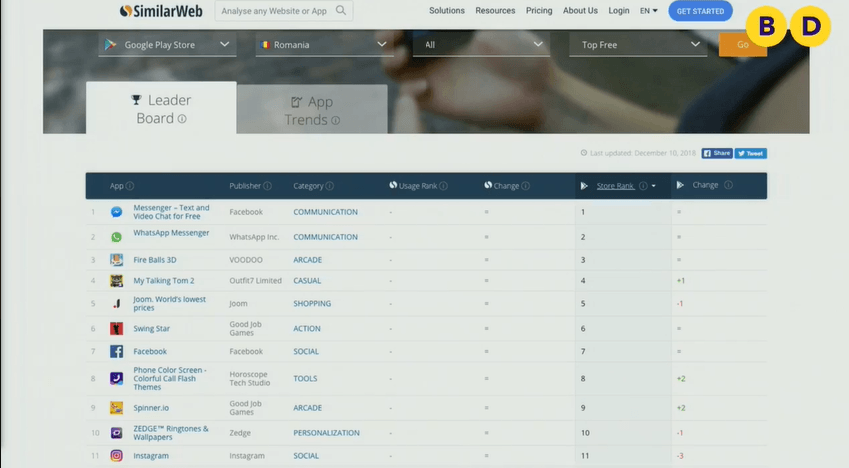849x468 pixels.
Task: Click the Phone Color Screen app icon
Action: [x=116, y=378]
